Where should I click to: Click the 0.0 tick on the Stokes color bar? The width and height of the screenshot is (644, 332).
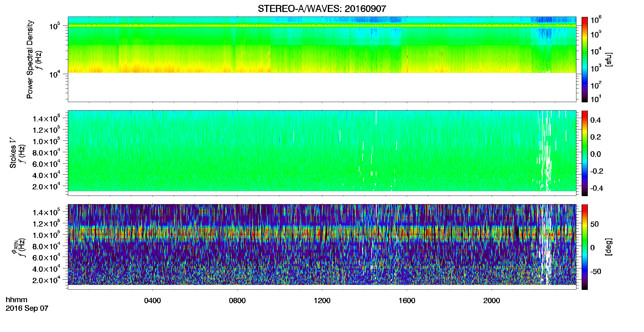pyautogui.click(x=595, y=154)
